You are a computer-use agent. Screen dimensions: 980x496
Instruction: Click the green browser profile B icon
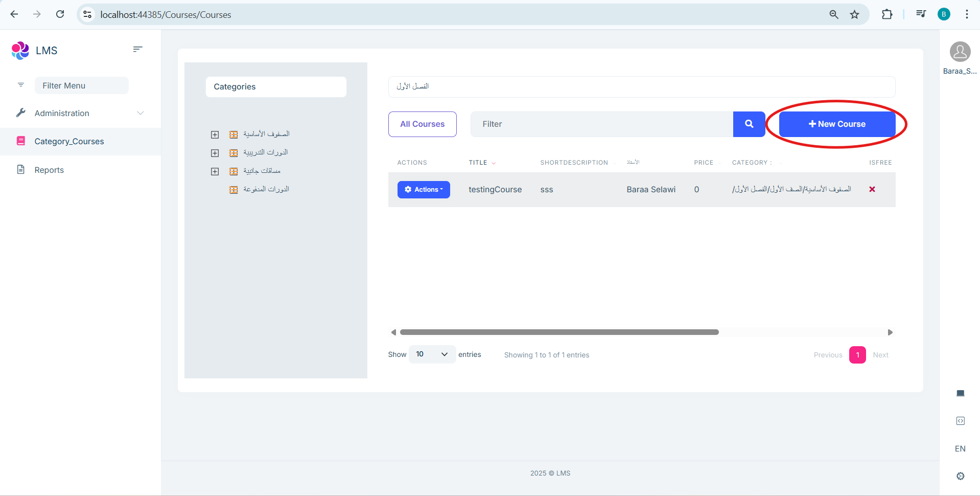944,14
